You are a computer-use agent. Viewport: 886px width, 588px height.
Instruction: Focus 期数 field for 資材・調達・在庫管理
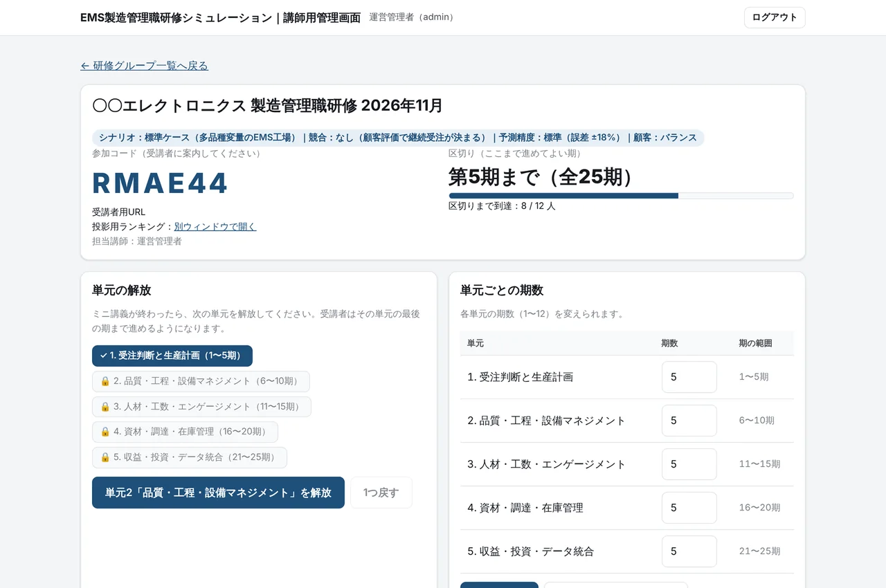pos(689,508)
